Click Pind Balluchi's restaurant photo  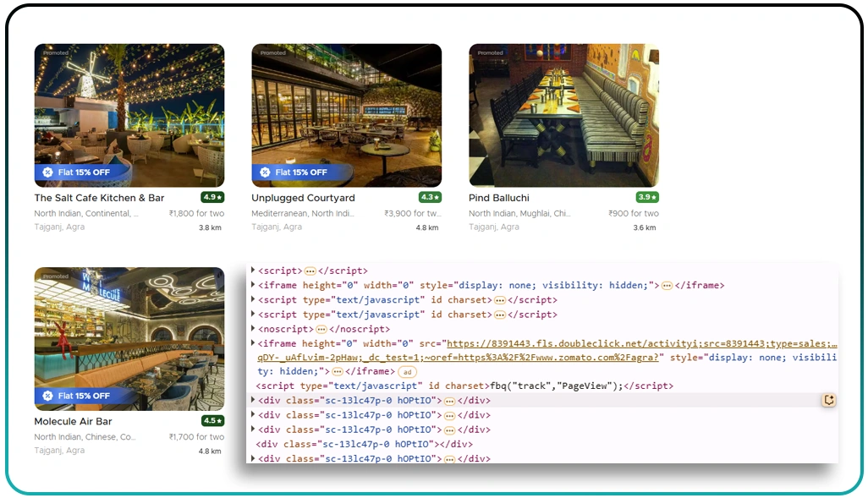pyautogui.click(x=563, y=114)
